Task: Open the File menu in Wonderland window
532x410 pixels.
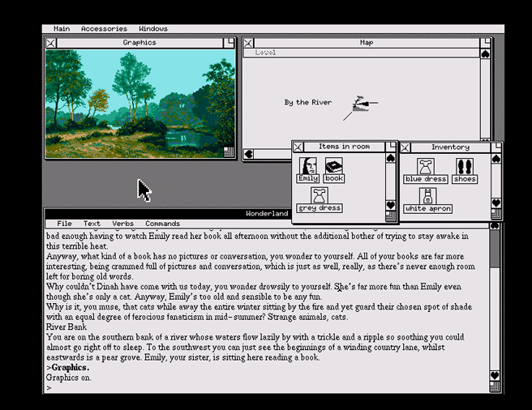Action: click(x=64, y=224)
